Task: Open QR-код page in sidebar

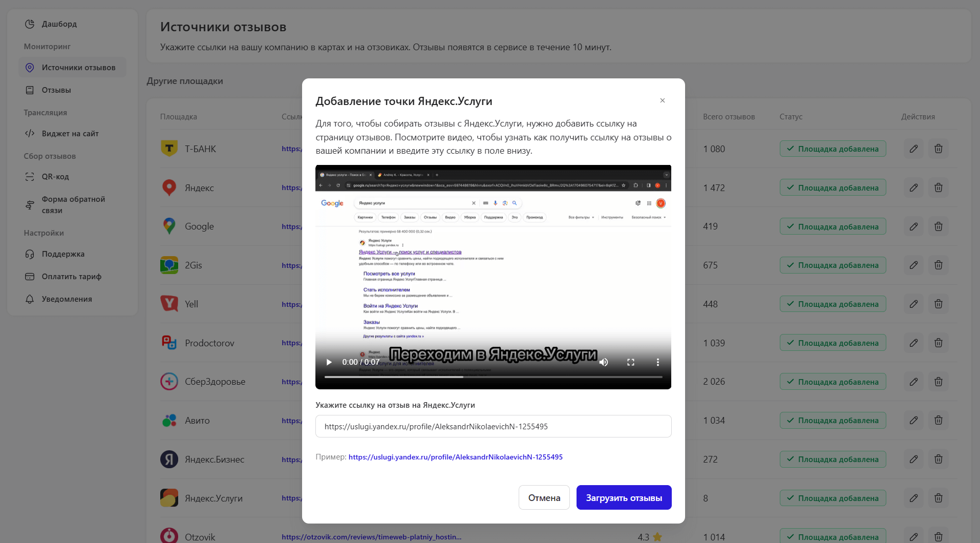Action: click(55, 177)
